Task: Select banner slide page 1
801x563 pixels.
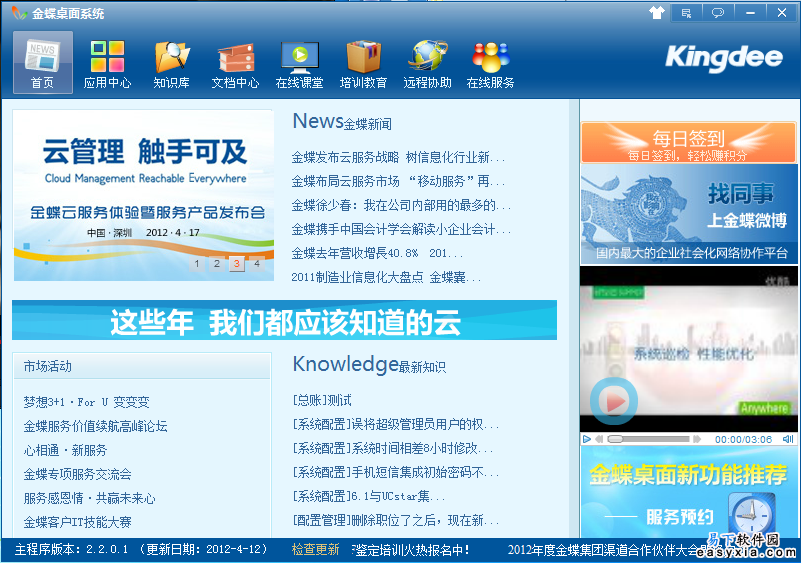Action: pos(197,264)
